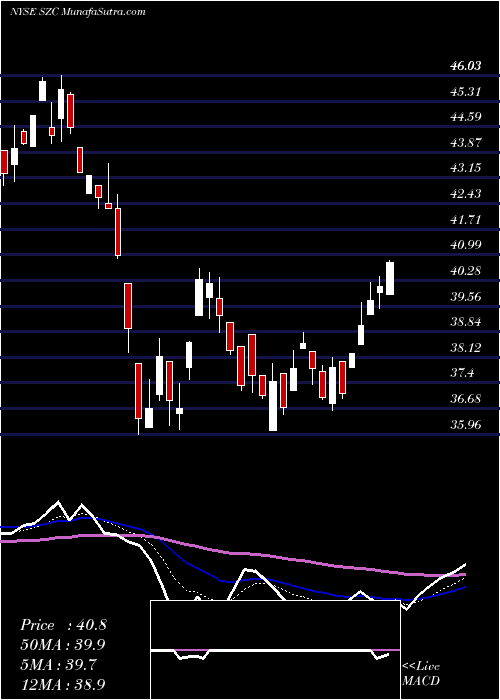Select the 44.59 price axis label
Image resolution: width=500 pixels, height=700 pixels.
tap(466, 117)
